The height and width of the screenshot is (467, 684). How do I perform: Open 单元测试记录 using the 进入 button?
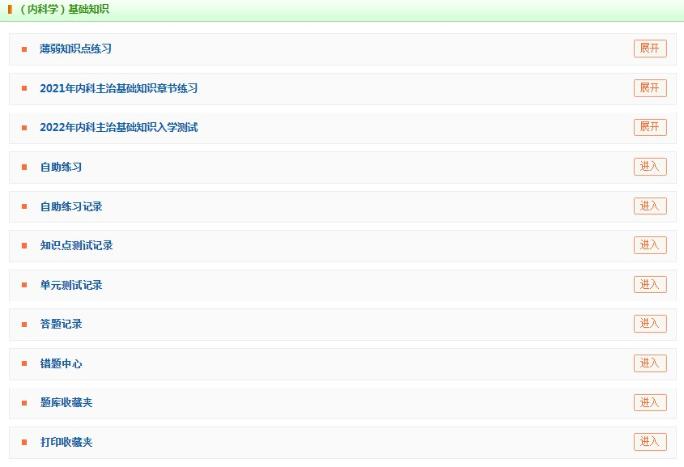[649, 284]
